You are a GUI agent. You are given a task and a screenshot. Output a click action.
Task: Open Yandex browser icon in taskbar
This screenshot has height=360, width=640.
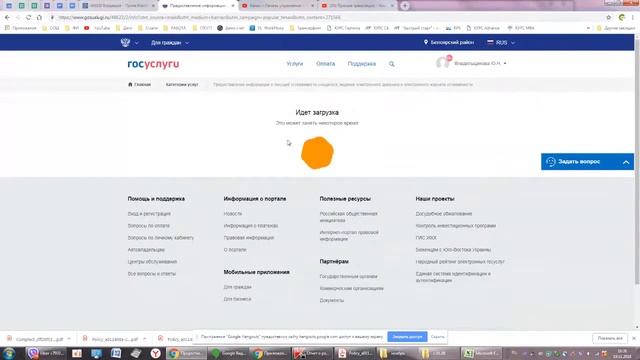[x=155, y=353]
